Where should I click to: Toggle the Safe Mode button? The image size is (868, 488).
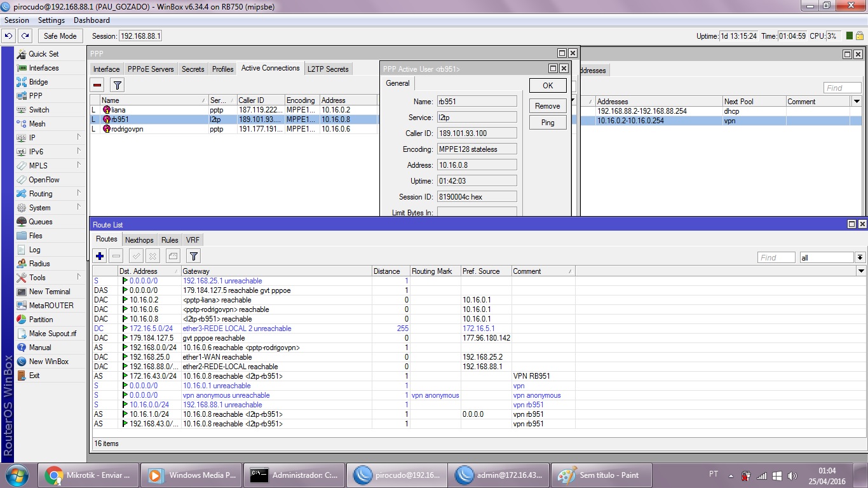coord(60,36)
